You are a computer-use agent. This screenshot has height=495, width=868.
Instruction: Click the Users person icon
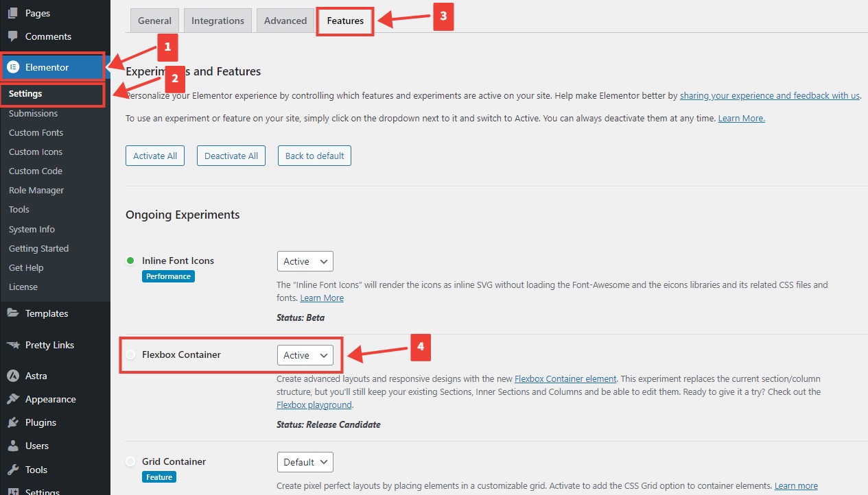[12, 446]
